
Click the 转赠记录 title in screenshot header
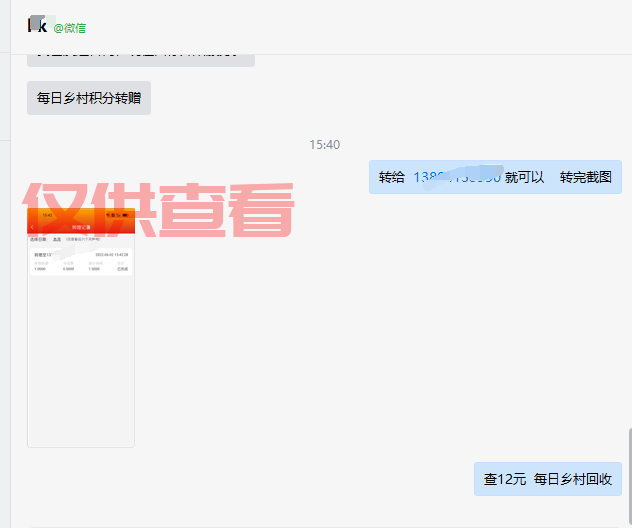pyautogui.click(x=80, y=227)
